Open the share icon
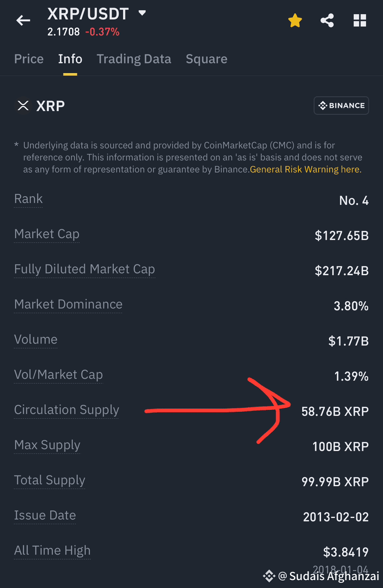This screenshot has width=383, height=588. (327, 20)
